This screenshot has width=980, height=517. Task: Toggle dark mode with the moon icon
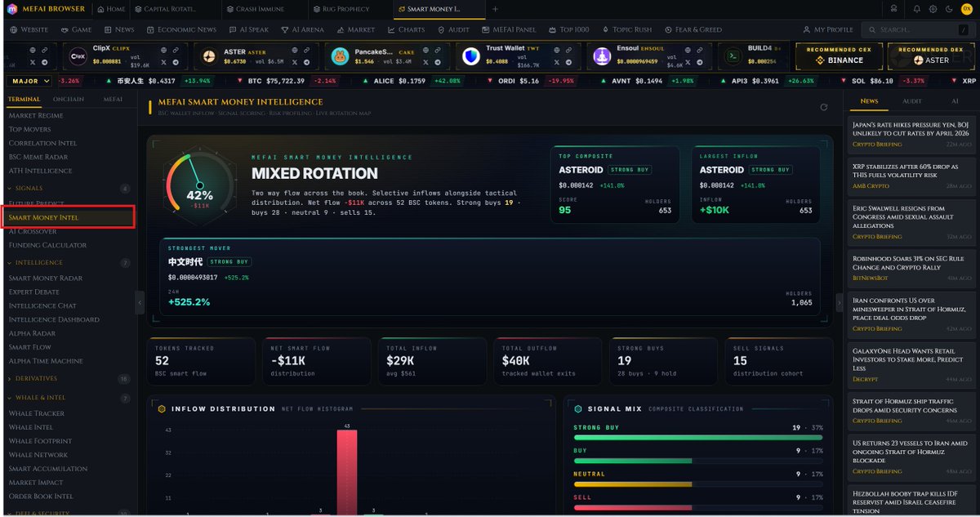948,9
